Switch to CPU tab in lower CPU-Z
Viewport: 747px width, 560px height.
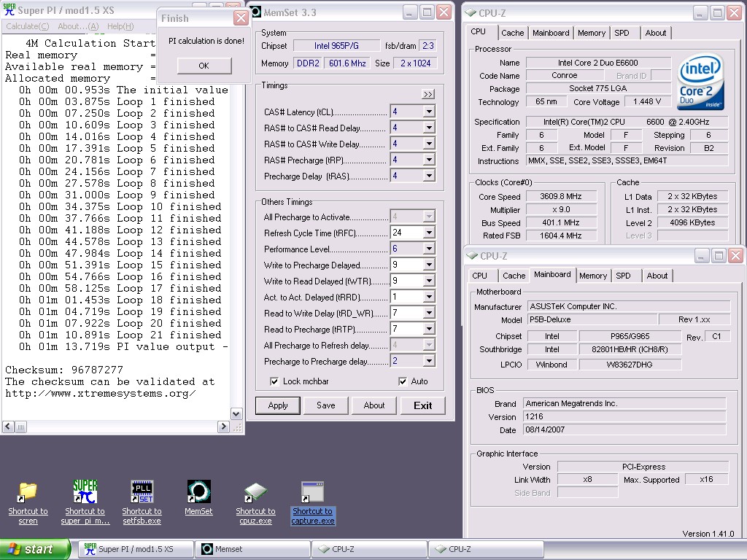[x=480, y=276]
